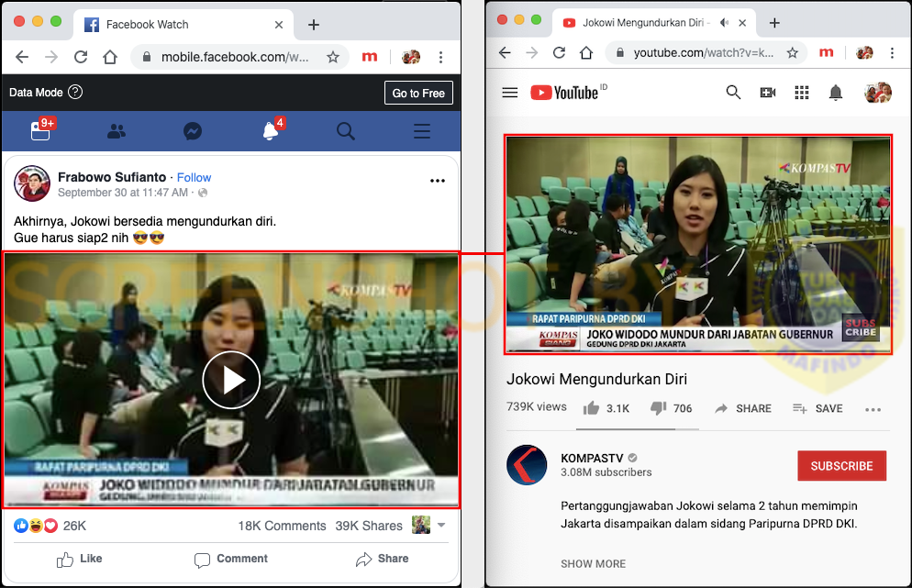The image size is (912, 588).
Task: Click the YouTube create video camera icon
Action: click(x=768, y=93)
